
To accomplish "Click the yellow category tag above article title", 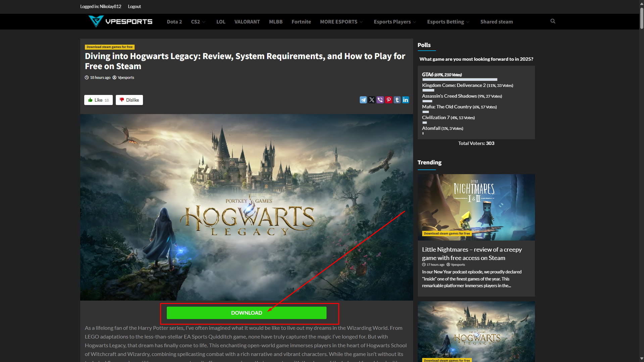I will click(x=109, y=47).
